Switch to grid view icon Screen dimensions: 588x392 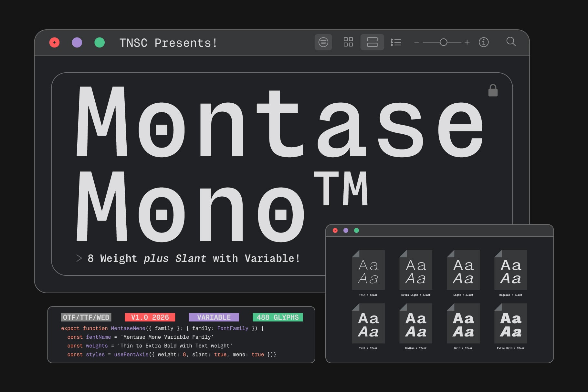click(348, 42)
